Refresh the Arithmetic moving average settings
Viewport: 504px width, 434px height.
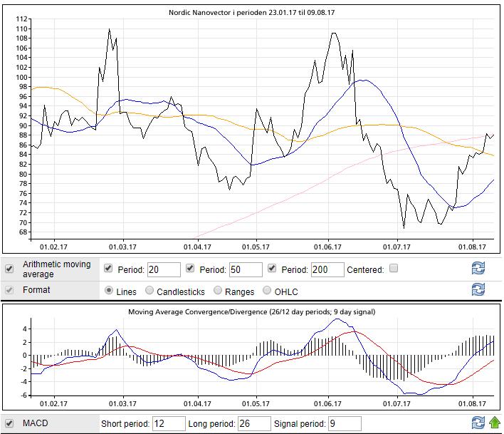click(x=478, y=269)
